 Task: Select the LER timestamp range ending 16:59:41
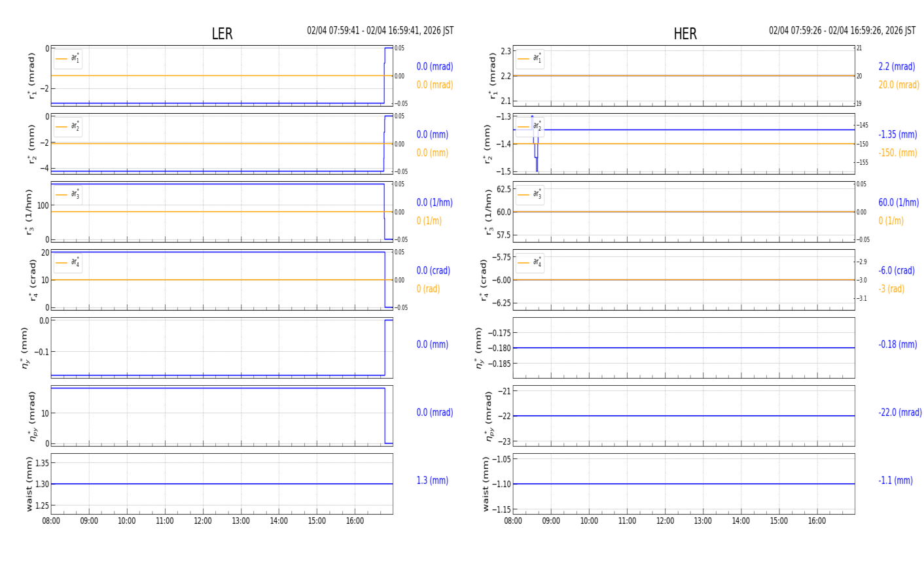coord(380,31)
